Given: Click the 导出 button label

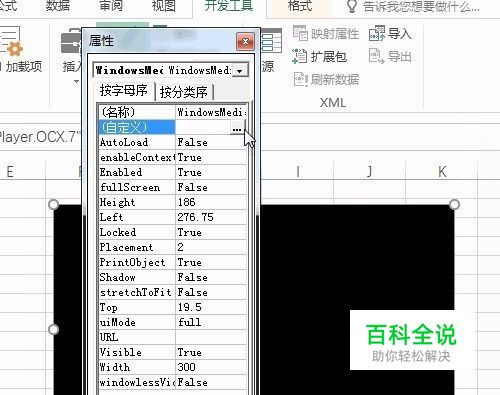Looking at the screenshot, I should pyautogui.click(x=400, y=56).
